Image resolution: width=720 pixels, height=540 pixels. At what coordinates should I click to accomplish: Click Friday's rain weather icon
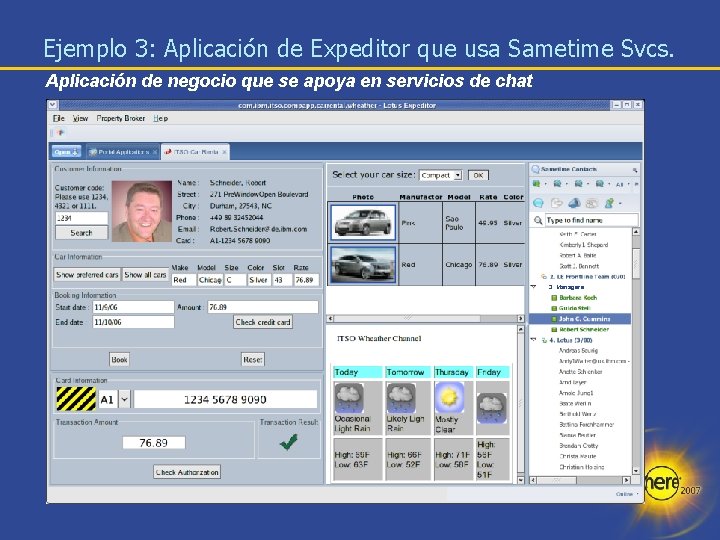tap(492, 409)
